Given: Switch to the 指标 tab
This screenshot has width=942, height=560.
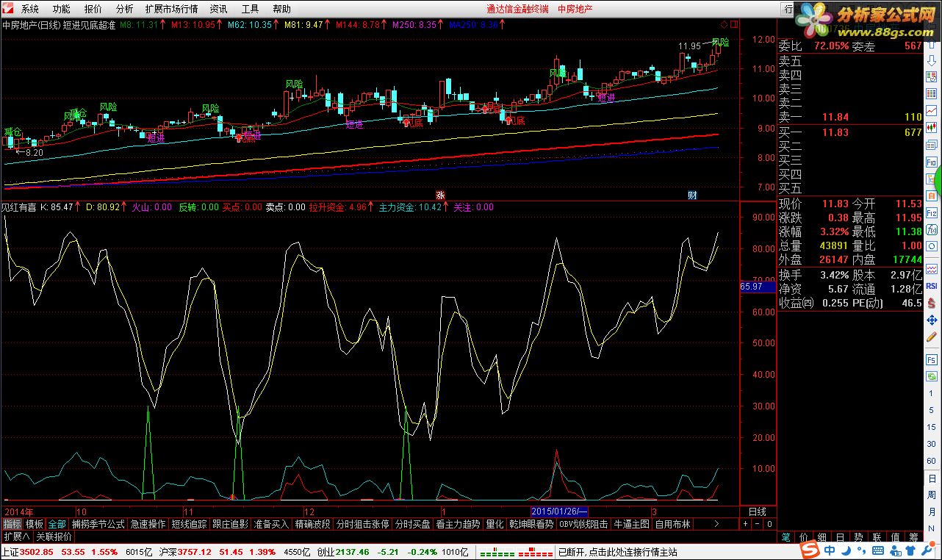Looking at the screenshot, I should pyautogui.click(x=12, y=524).
